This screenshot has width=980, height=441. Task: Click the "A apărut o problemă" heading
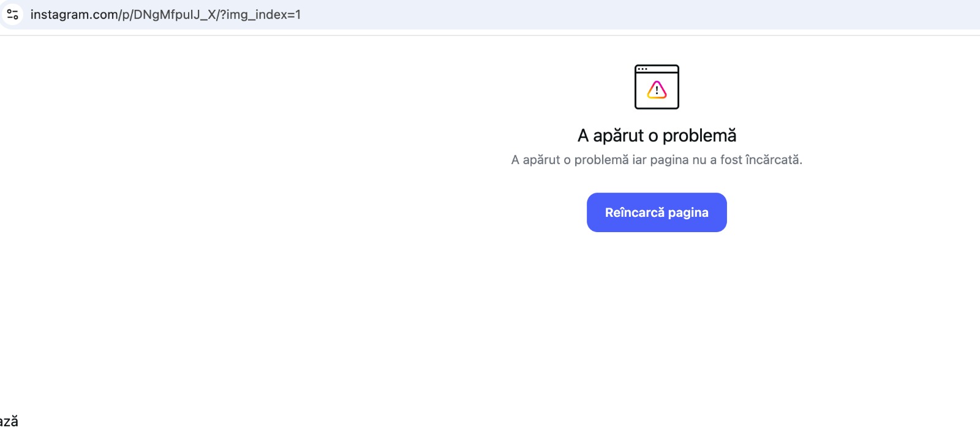[657, 135]
